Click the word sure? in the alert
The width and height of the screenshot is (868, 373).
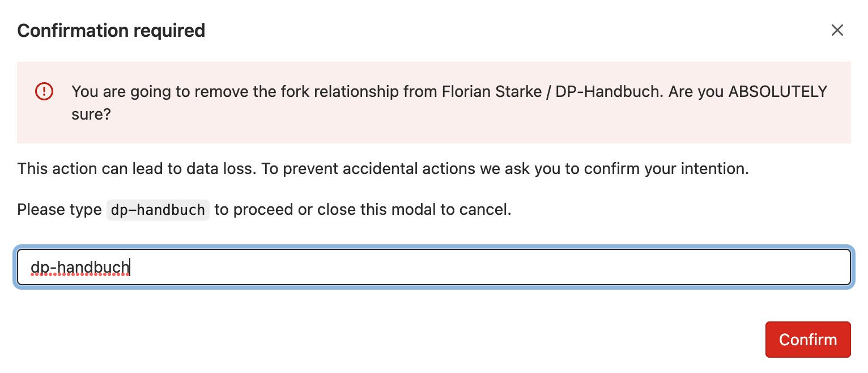[91, 115]
